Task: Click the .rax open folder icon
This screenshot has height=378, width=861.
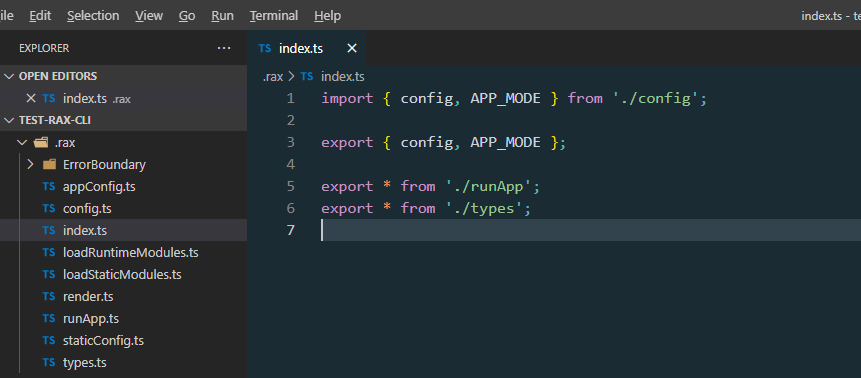Action: click(x=41, y=143)
